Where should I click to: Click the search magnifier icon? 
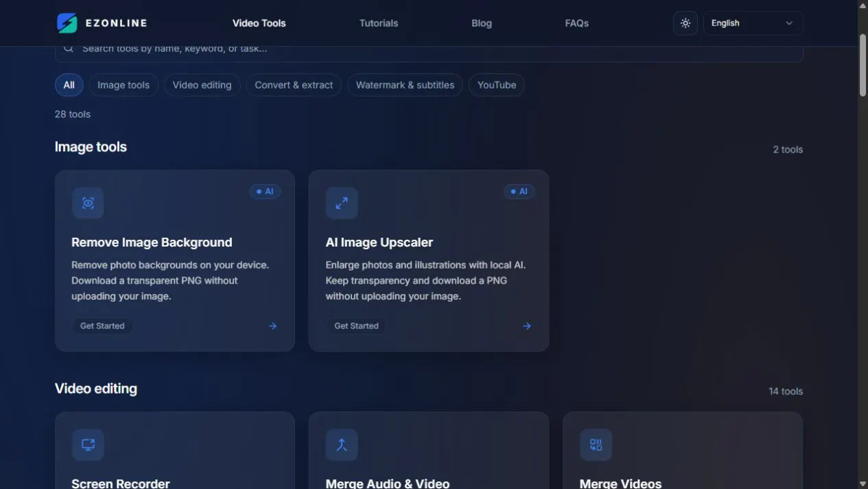(x=69, y=49)
